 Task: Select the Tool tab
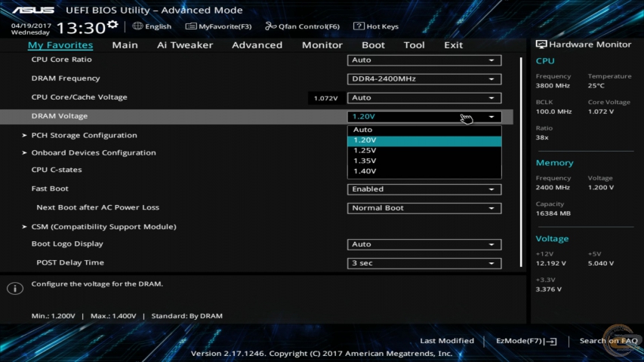[x=414, y=44]
